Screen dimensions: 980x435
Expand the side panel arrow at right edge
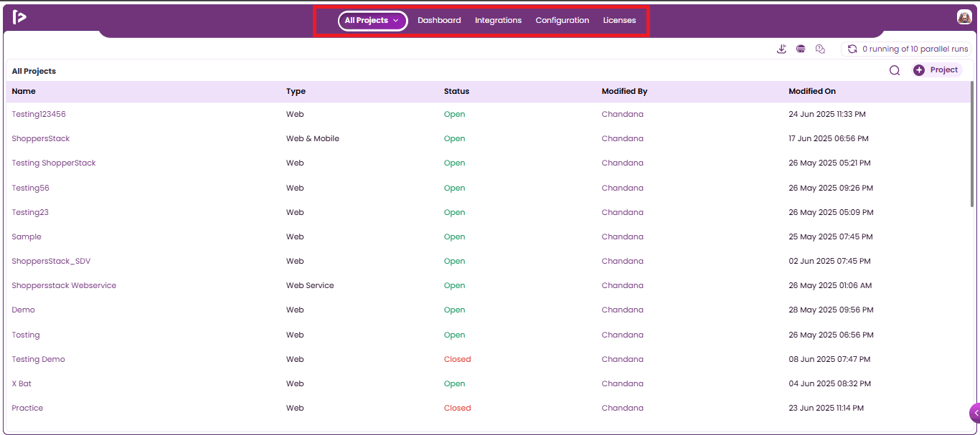975,413
